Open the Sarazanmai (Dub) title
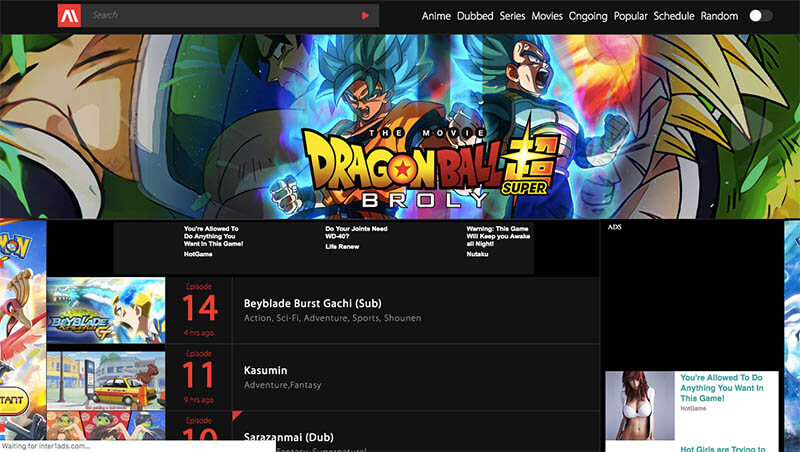Image resolution: width=800 pixels, height=452 pixels. point(289,437)
